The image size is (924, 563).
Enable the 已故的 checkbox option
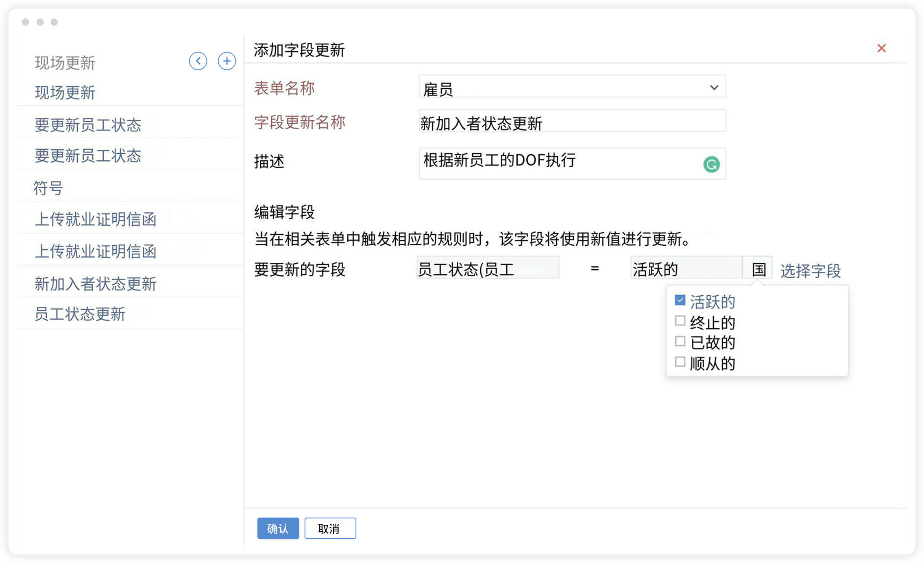coord(680,341)
